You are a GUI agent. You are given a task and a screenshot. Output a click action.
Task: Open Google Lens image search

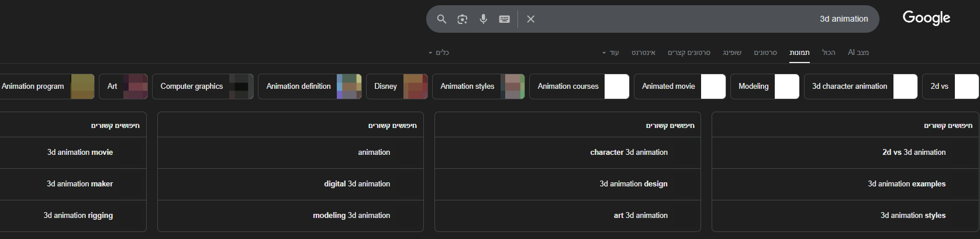click(x=463, y=19)
